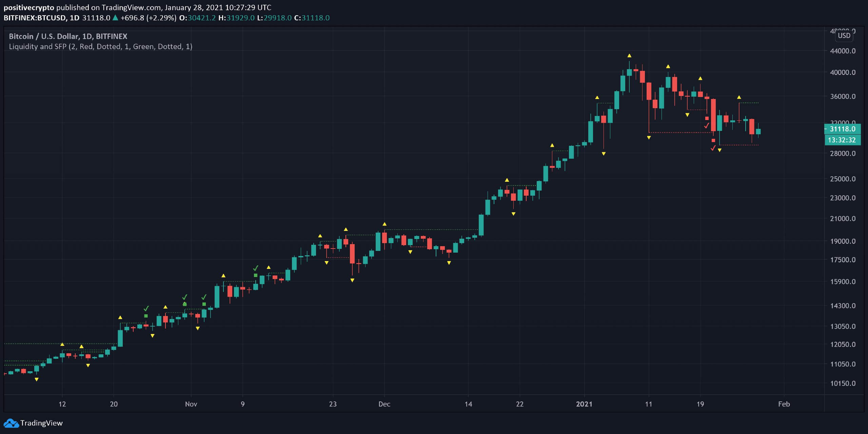The height and width of the screenshot is (434, 868).
Task: Click the 44000.0 price axis label
Action: (843, 51)
